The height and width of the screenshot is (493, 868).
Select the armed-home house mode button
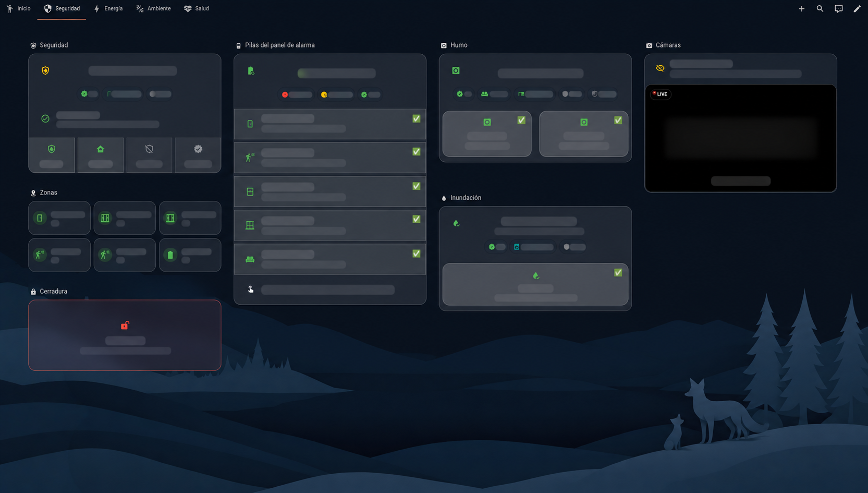101,155
